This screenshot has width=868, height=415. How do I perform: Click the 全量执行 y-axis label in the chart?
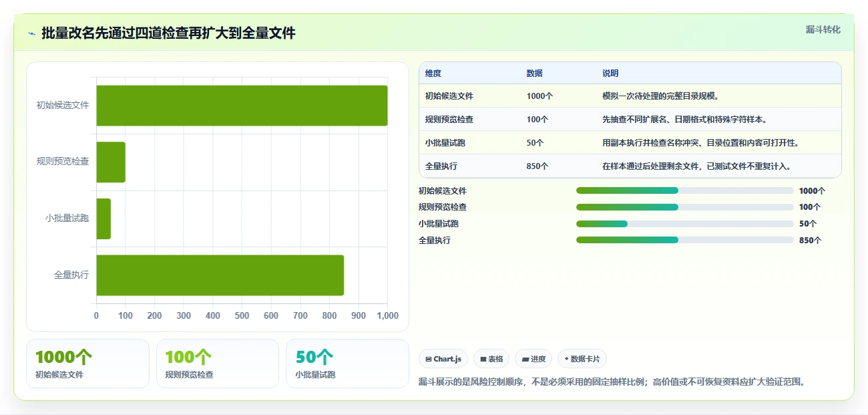[x=71, y=275]
